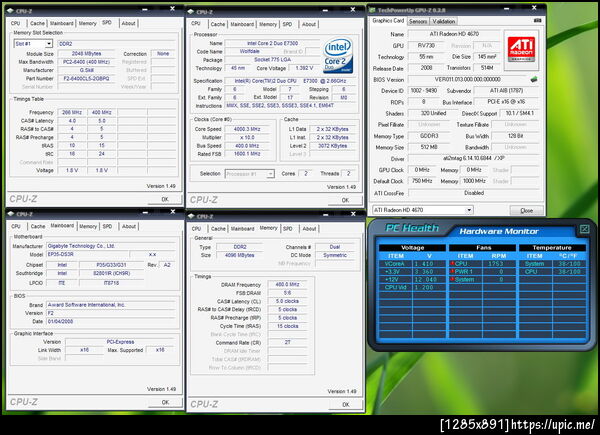
Task: Click the Command Rate value 2T
Action: tap(287, 342)
